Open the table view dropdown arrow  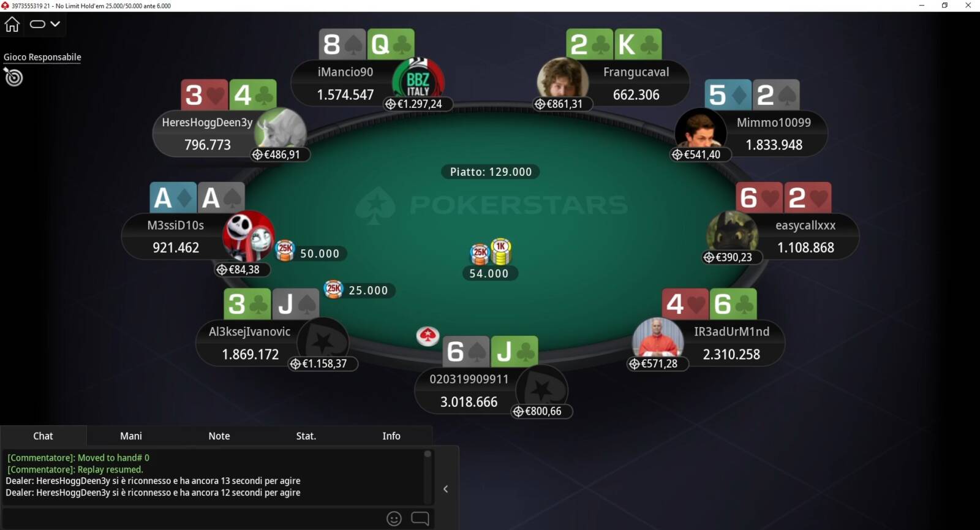(55, 24)
